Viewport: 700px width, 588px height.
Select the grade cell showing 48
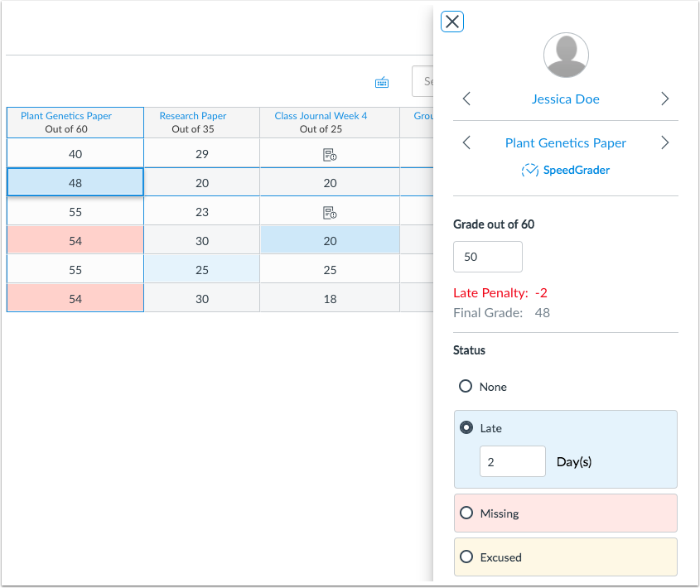(75, 182)
